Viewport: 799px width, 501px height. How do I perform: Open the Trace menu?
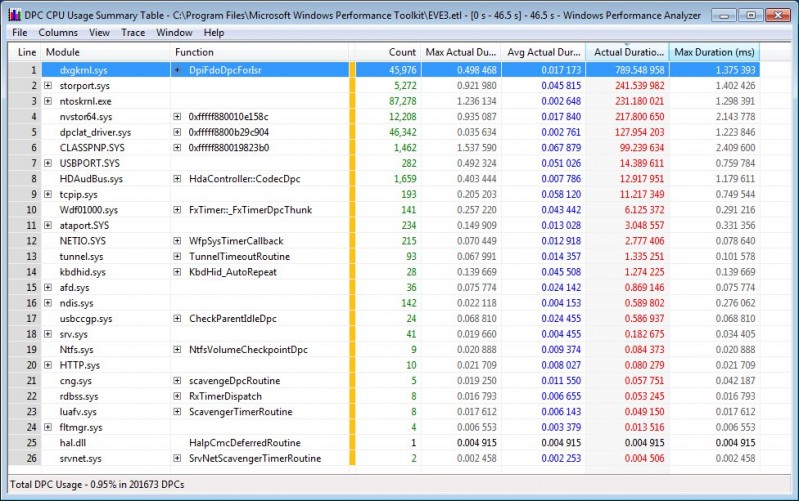pos(133,33)
